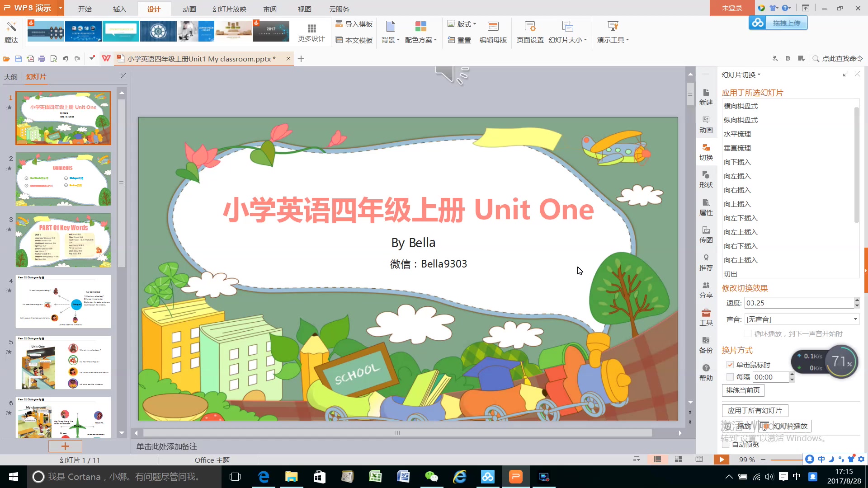
Task: Click the Speed (速度) input field
Action: coord(799,303)
